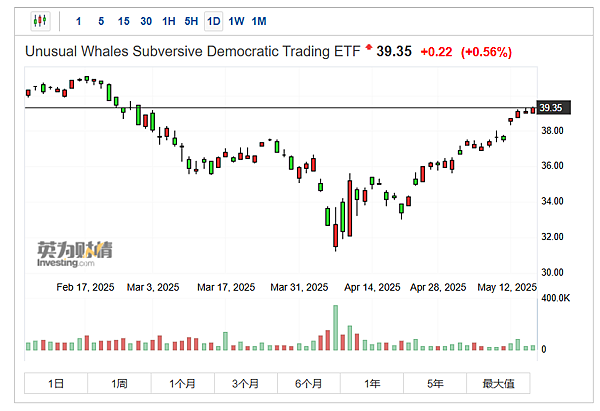600x411 pixels.
Task: Click the 30.00 price axis label
Action: click(552, 272)
